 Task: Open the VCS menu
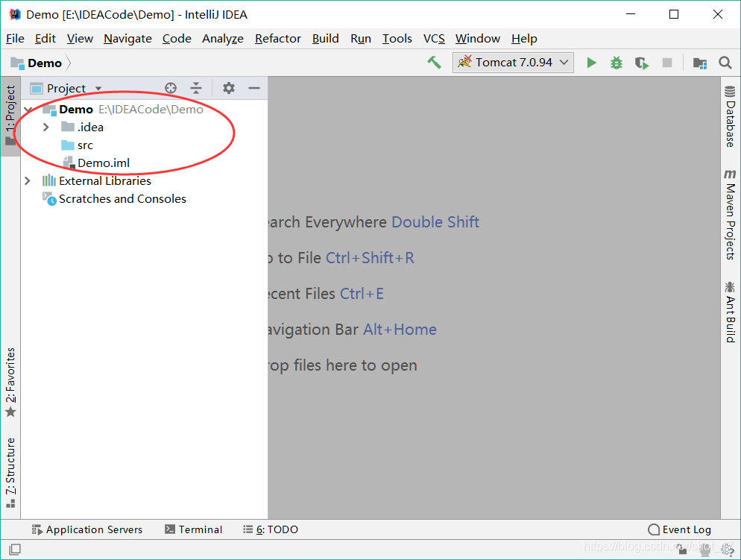tap(434, 39)
